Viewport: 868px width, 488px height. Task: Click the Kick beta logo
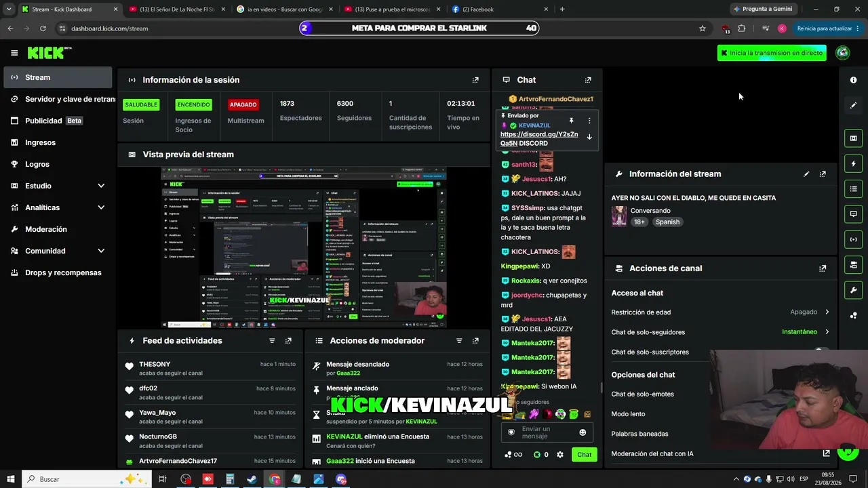[50, 53]
